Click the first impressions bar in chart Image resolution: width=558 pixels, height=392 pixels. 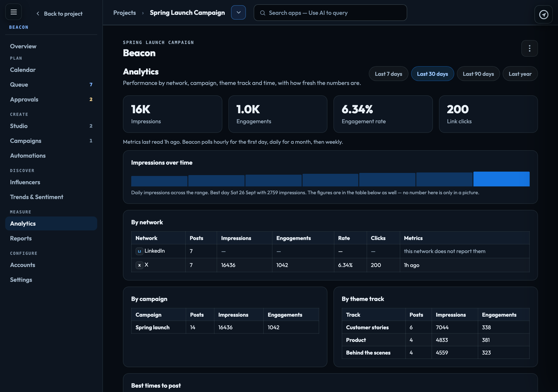[159, 181]
